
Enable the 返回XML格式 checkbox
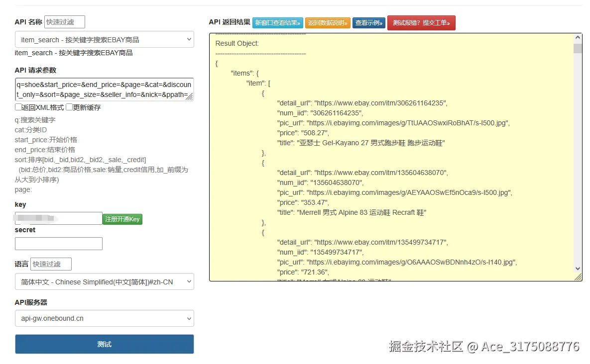coord(17,106)
